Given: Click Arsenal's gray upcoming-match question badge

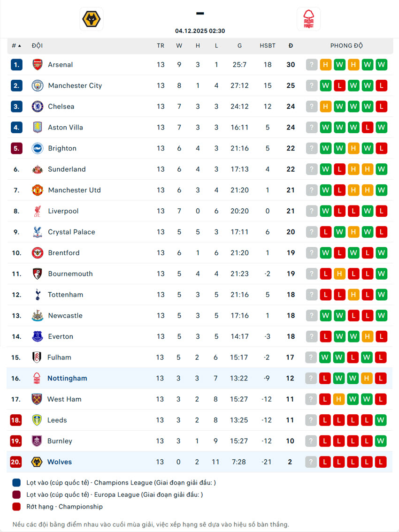Looking at the screenshot, I should click(312, 65).
